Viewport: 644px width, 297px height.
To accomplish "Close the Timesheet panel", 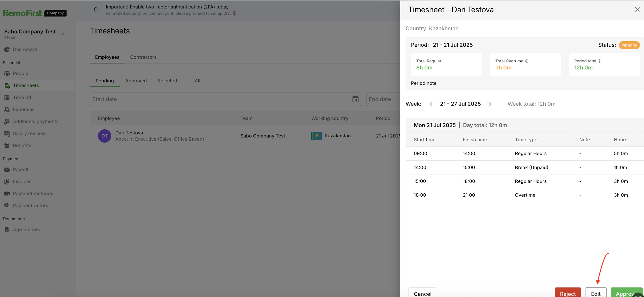I will coord(637,9).
